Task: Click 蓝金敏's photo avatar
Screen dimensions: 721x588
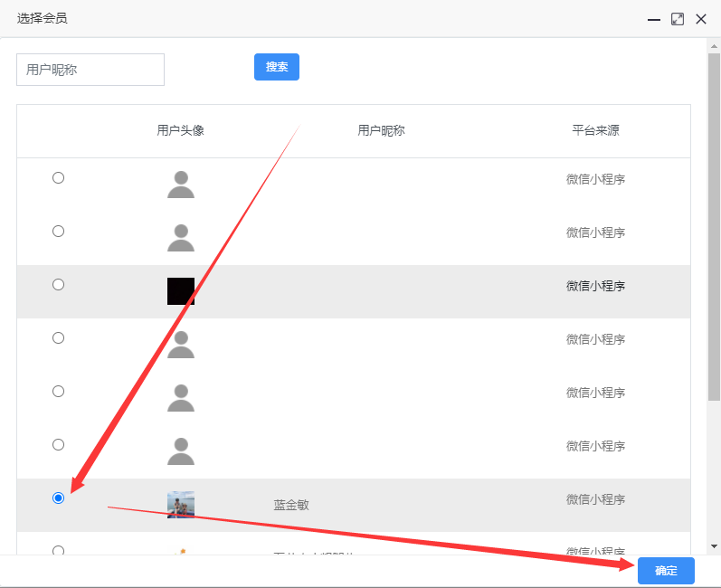Action: click(x=181, y=505)
